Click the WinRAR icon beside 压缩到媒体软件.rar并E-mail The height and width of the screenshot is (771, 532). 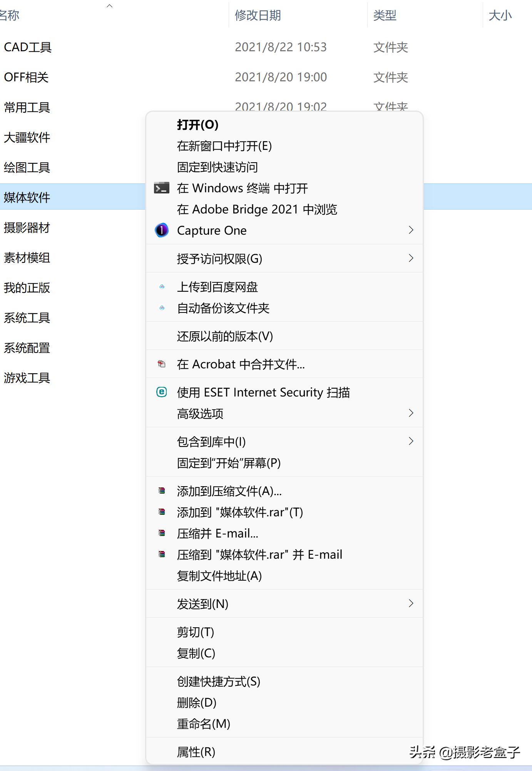[x=162, y=555]
